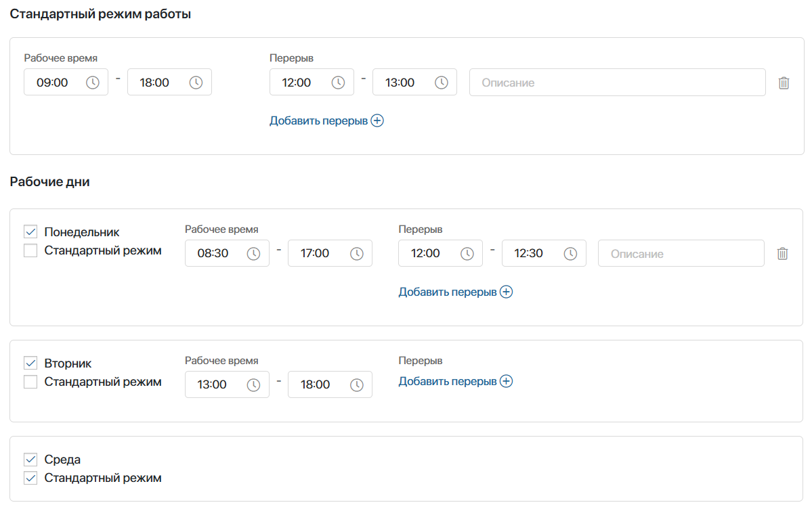Select the Monday 17:00 end time field

click(330, 253)
